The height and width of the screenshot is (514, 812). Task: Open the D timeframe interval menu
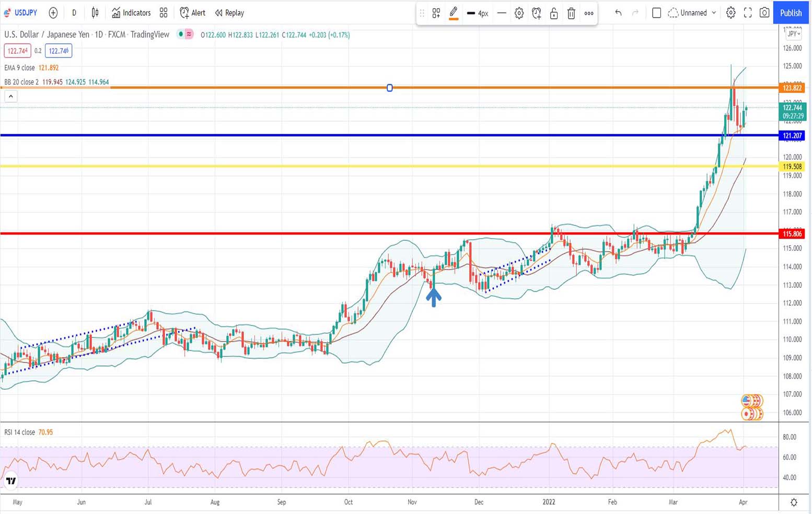click(x=74, y=13)
